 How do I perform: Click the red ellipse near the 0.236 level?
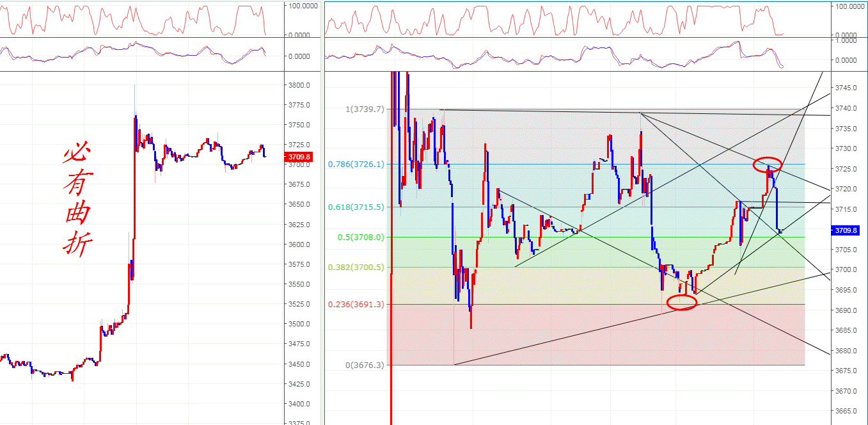682,303
